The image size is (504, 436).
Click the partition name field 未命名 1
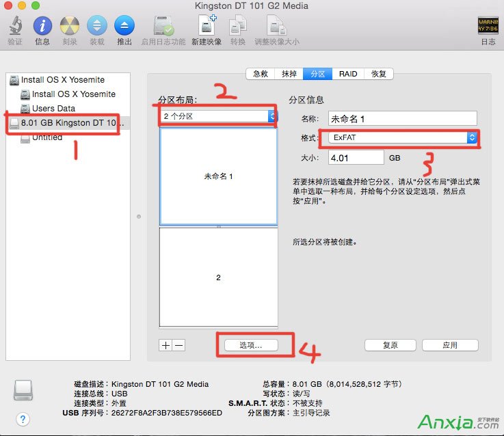click(x=403, y=118)
